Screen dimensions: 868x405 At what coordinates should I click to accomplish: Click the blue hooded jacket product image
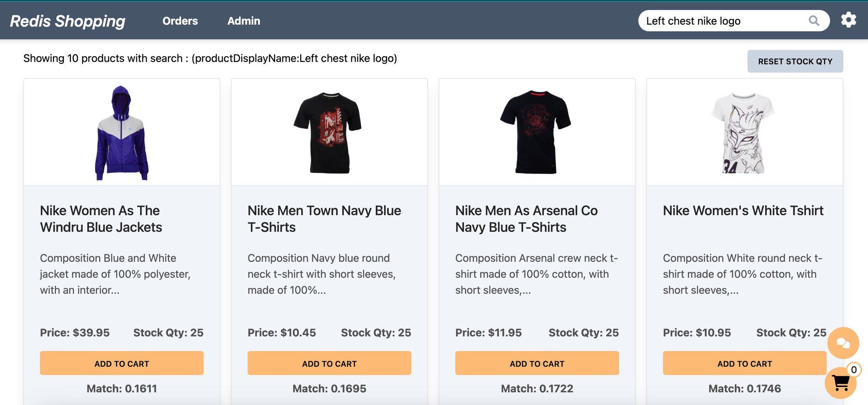(122, 133)
